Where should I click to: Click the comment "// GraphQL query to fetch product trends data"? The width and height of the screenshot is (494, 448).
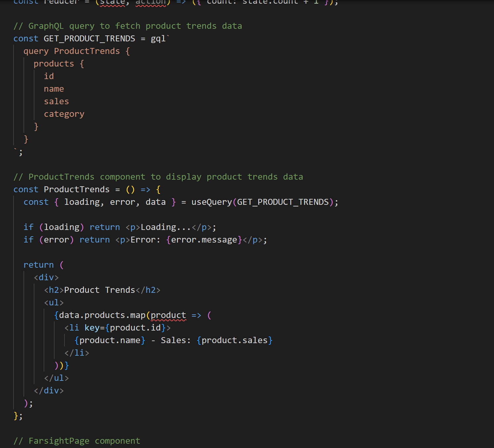coord(128,26)
